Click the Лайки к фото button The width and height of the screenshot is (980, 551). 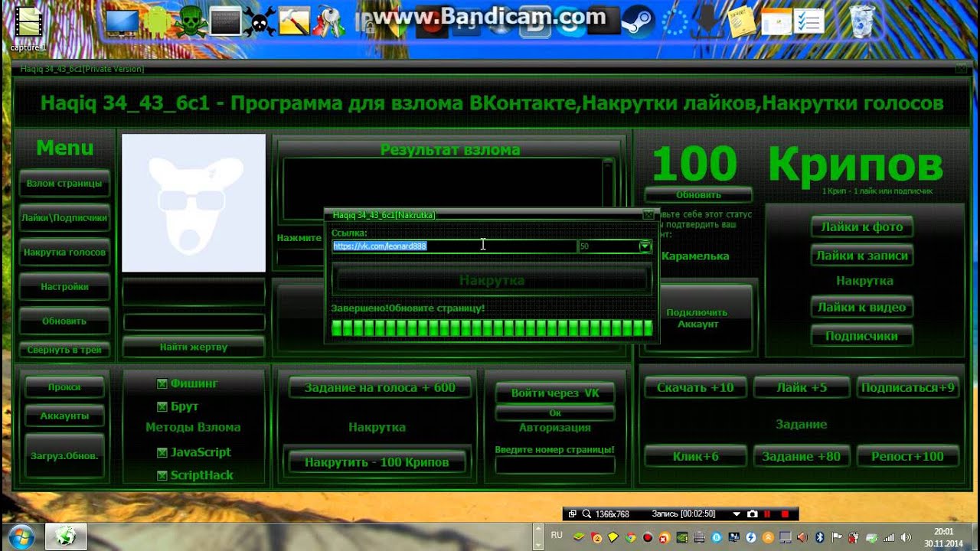pos(862,227)
